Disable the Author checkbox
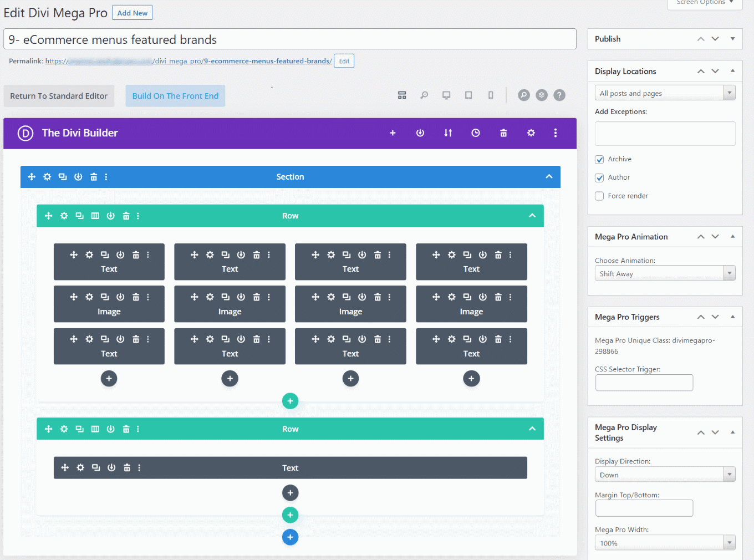The image size is (754, 560). point(599,177)
